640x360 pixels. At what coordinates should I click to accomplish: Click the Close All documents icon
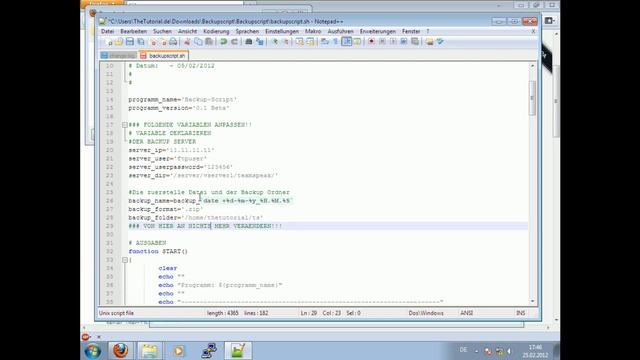pos(163,42)
